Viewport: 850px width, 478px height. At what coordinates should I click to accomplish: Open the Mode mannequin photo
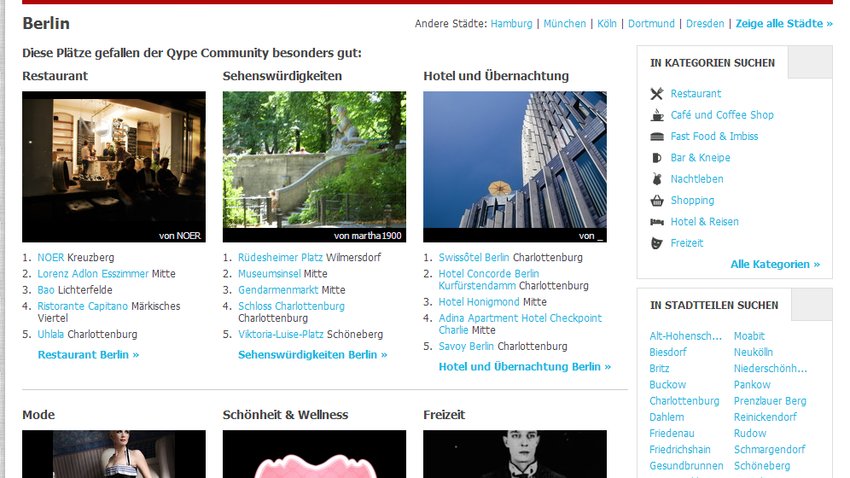(114, 454)
